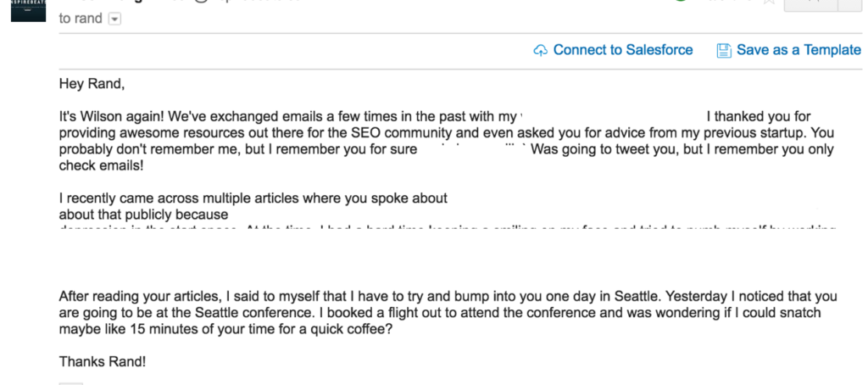Click the Save as a Template icon
This screenshot has height=385, width=868.
click(724, 51)
